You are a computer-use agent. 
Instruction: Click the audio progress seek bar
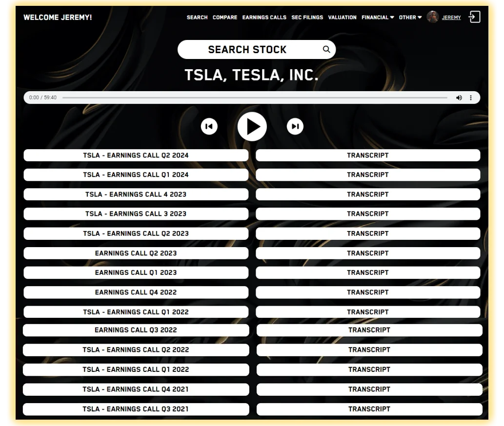(x=255, y=97)
